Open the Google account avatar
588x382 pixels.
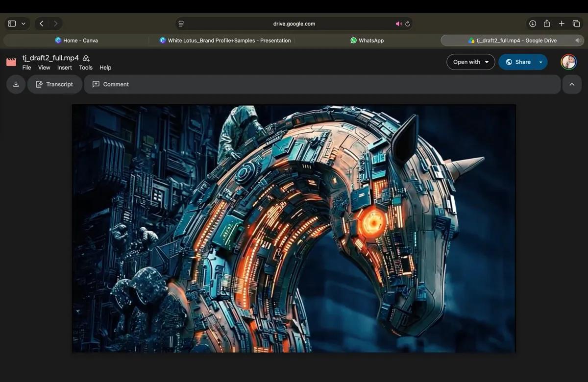coord(569,62)
